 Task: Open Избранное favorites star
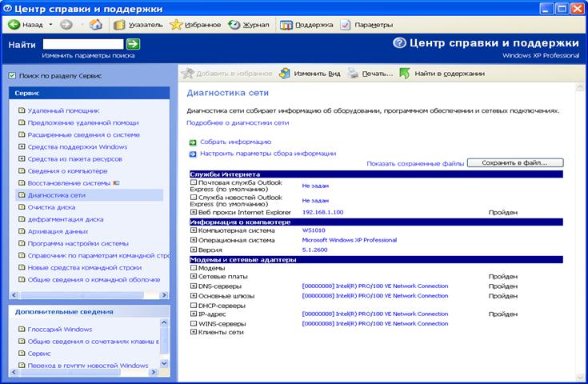(176, 25)
